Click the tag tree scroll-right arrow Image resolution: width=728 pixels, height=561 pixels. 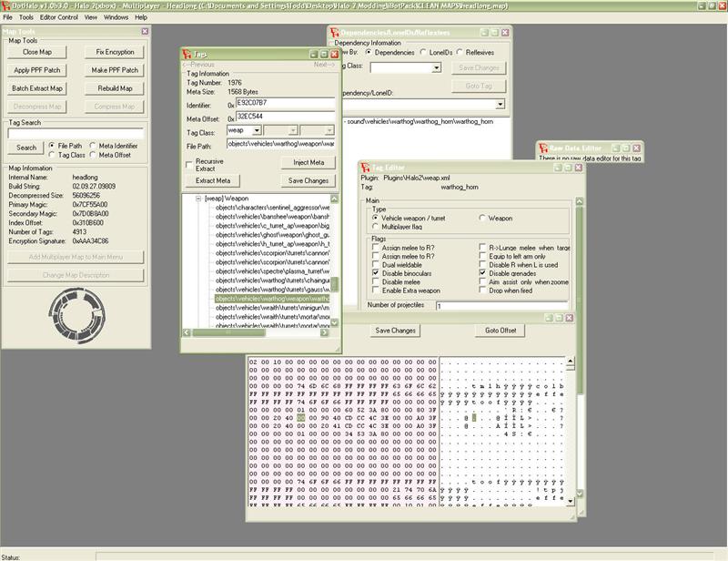325,332
